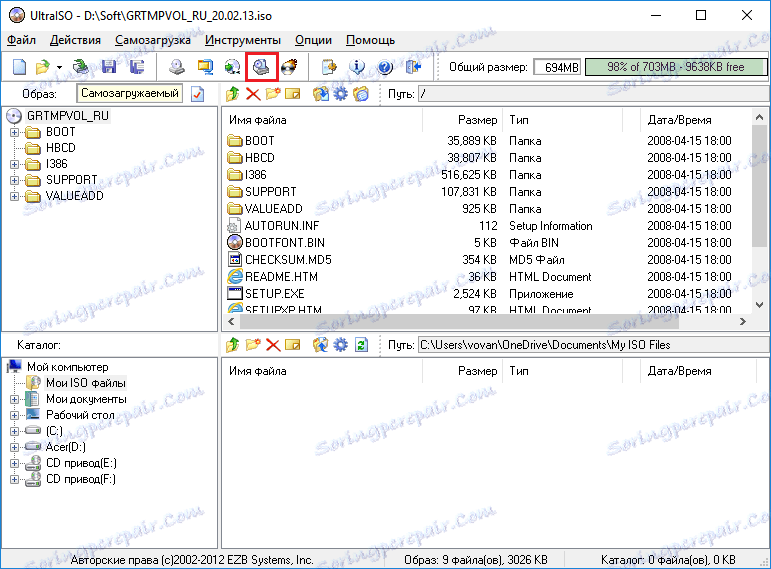Screen dimensions: 771x569
Task: Expand the CD привод(E:) node
Action: tap(14, 463)
